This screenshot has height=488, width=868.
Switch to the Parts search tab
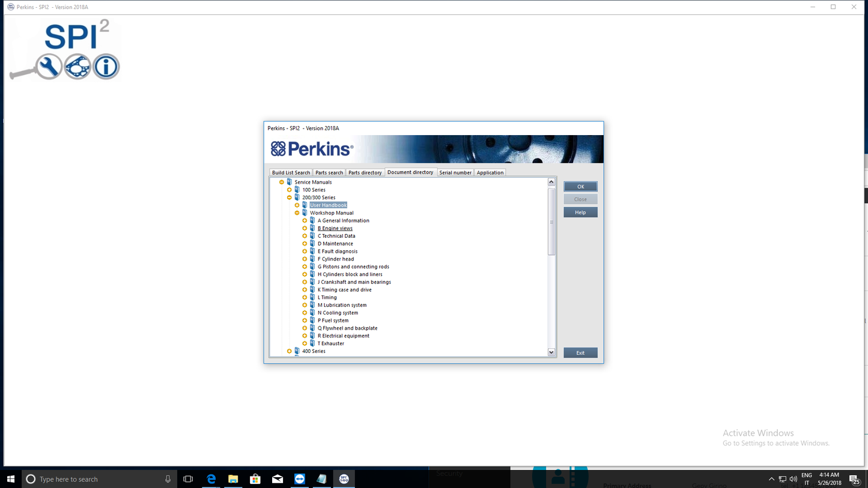coord(329,172)
